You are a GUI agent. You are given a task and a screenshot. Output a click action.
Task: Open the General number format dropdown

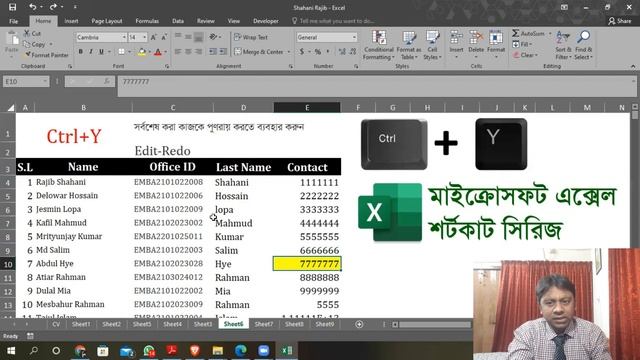pos(354,37)
